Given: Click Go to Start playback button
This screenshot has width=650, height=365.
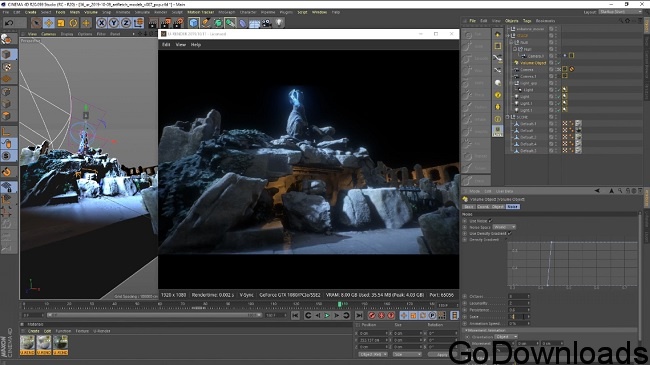Looking at the screenshot, I should click(x=295, y=316).
